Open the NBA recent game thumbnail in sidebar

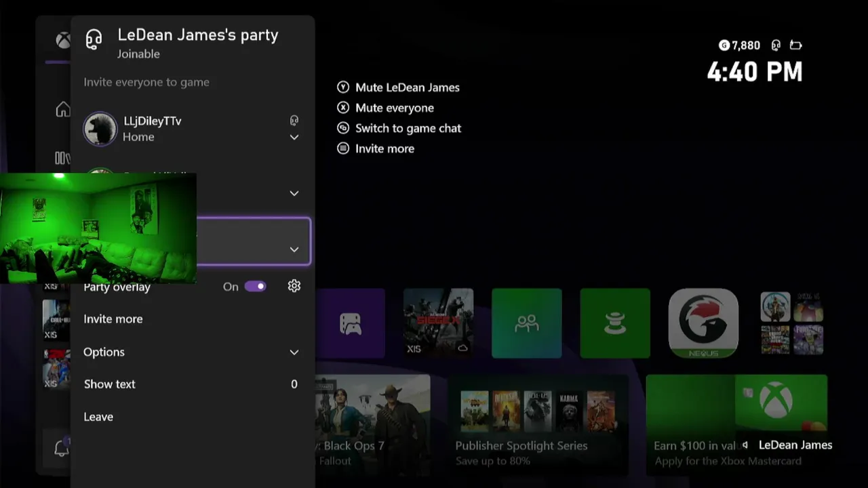56,368
